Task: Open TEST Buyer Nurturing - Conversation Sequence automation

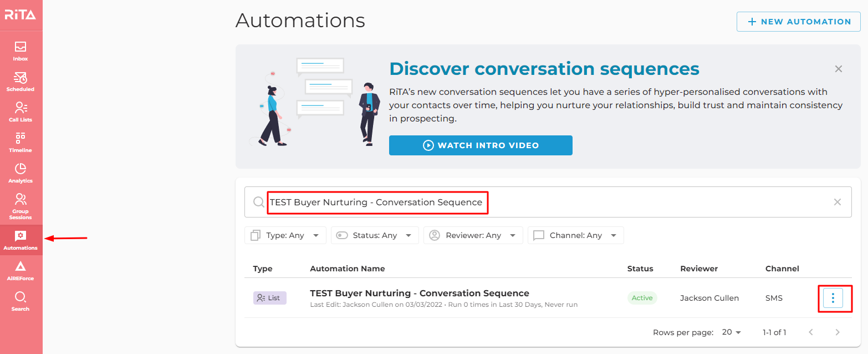Action: click(420, 293)
